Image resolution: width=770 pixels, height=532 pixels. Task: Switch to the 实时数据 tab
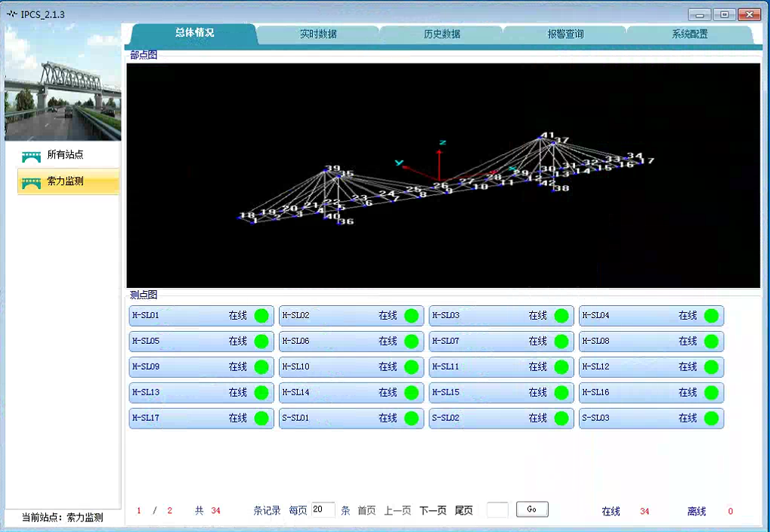(318, 35)
